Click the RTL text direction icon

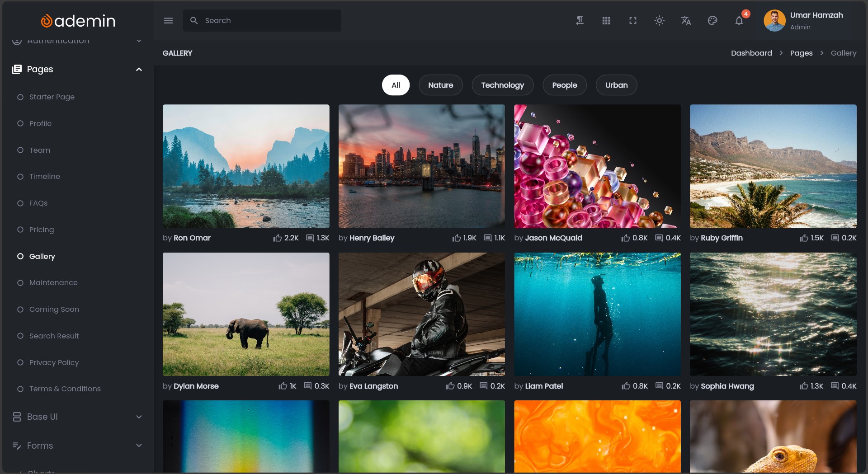coord(580,21)
